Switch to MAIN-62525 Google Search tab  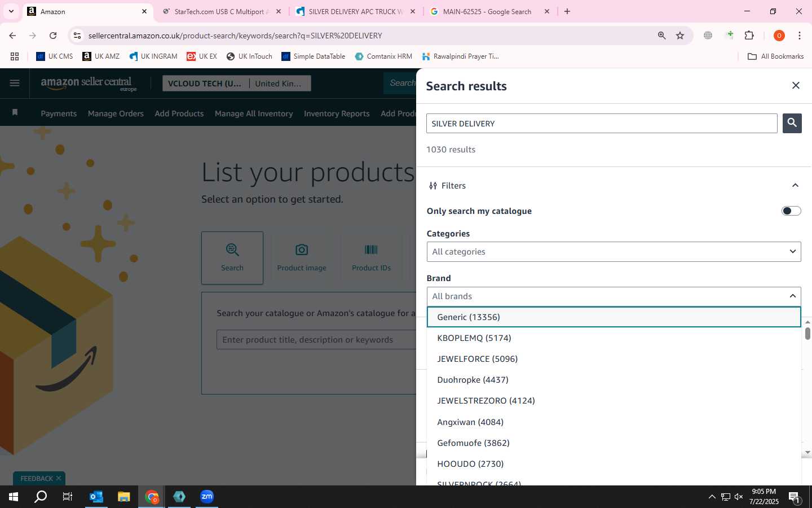[x=489, y=11]
